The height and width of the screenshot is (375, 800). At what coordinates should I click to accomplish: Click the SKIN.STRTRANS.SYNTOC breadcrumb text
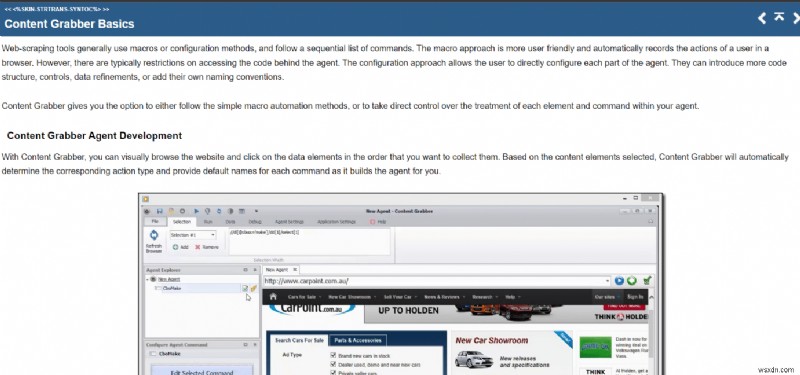click(x=57, y=9)
